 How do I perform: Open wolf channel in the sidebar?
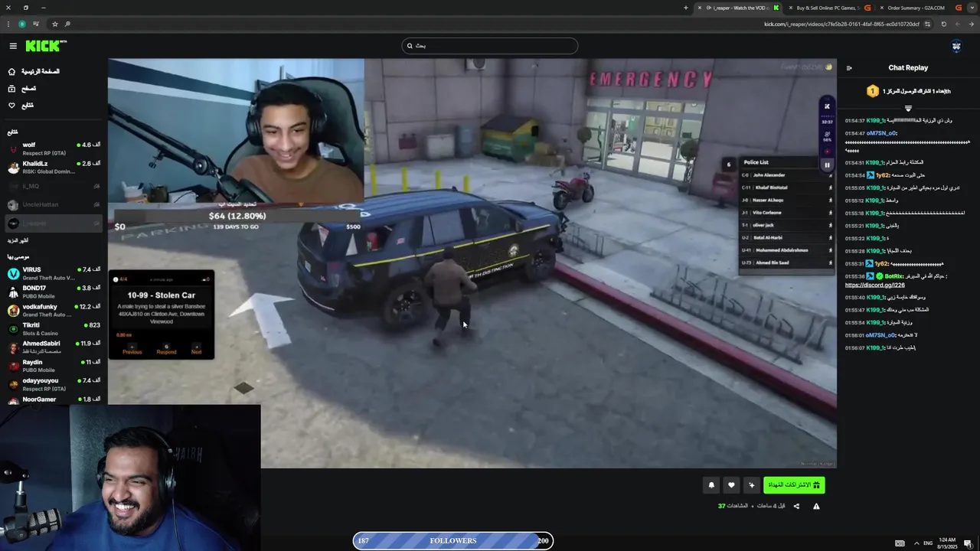coord(52,148)
